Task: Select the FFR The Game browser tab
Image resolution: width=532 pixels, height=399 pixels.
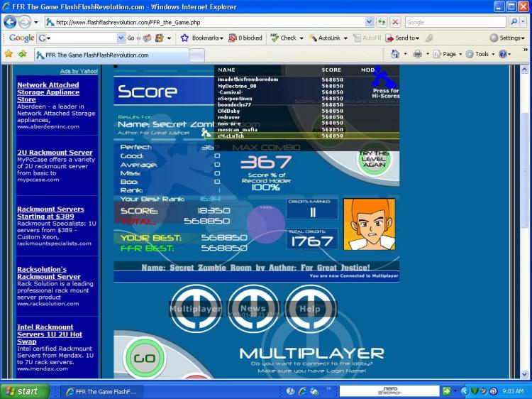Action: (92, 55)
